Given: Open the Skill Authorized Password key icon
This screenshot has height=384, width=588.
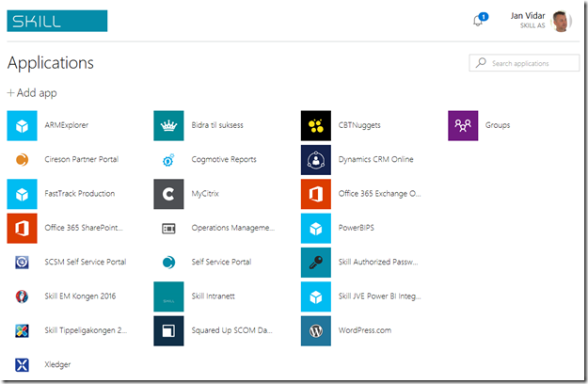Looking at the screenshot, I should click(316, 263).
